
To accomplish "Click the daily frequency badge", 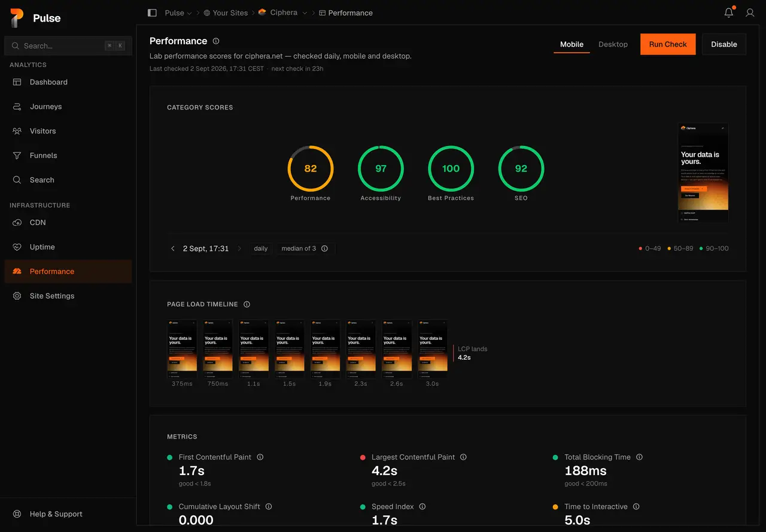I will pos(261,248).
